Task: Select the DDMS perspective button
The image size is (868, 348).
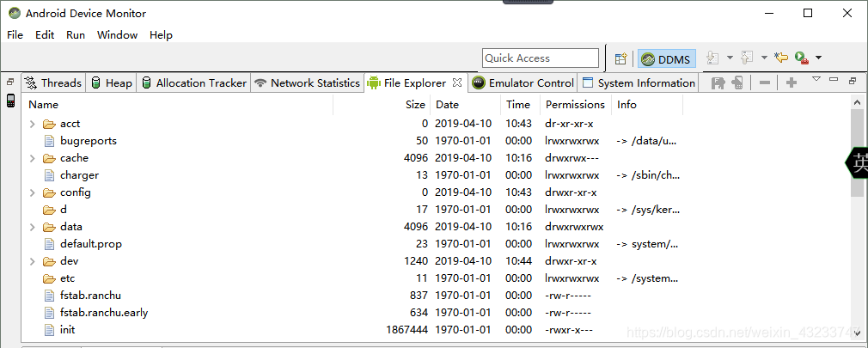Action: [667, 58]
